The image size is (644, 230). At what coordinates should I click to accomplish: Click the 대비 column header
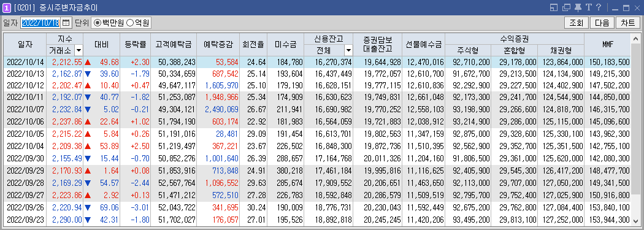click(101, 45)
